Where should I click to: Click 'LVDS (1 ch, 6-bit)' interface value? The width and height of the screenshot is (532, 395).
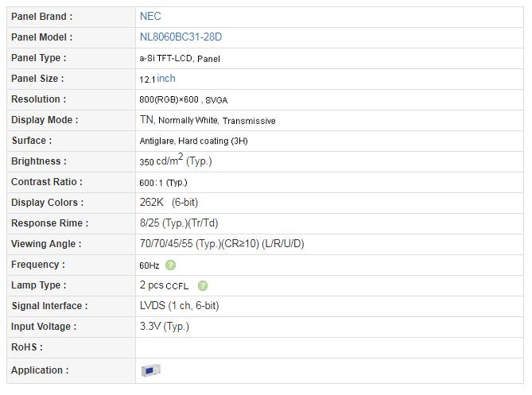180,306
